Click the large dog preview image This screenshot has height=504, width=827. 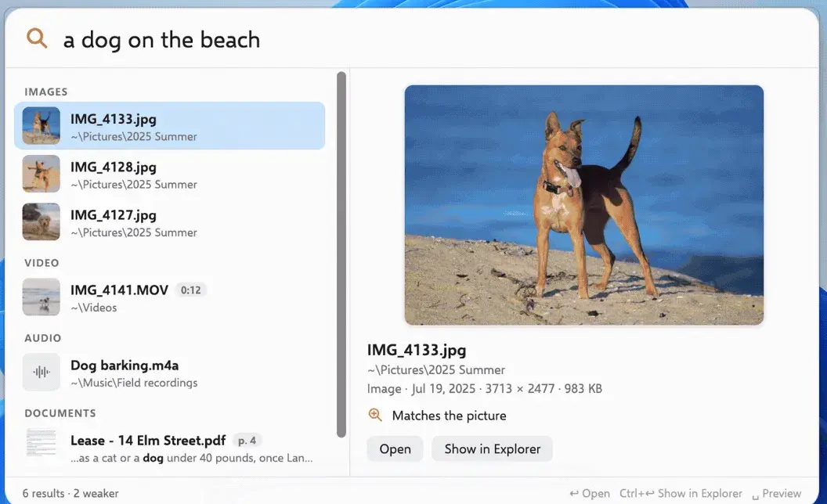(584, 205)
